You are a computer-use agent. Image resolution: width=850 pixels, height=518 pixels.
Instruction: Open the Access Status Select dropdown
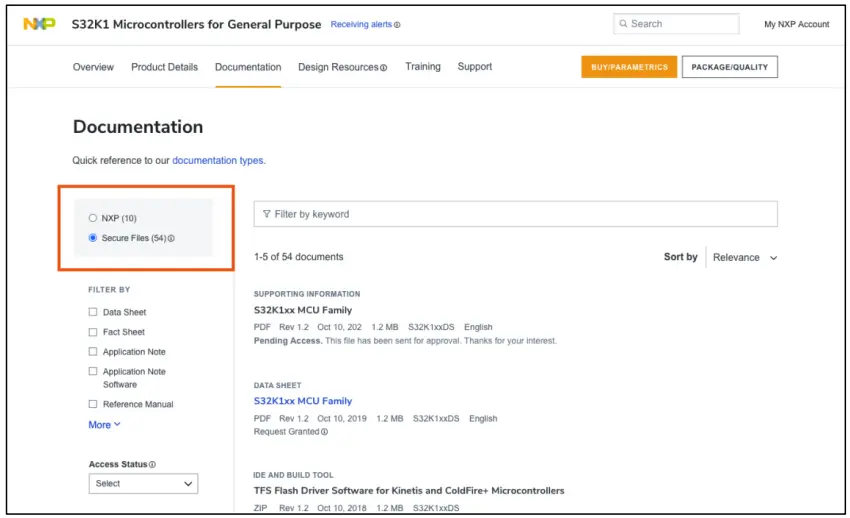click(143, 483)
